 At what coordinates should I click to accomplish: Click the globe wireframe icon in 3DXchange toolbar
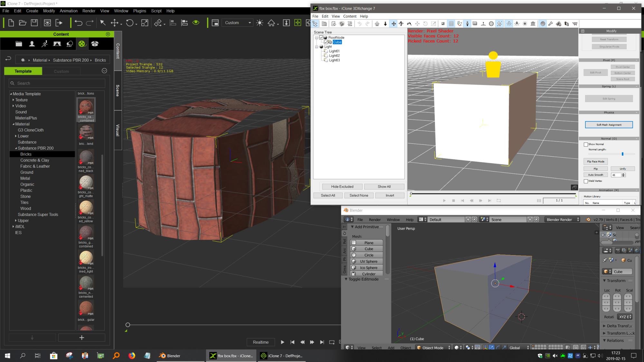(491, 24)
